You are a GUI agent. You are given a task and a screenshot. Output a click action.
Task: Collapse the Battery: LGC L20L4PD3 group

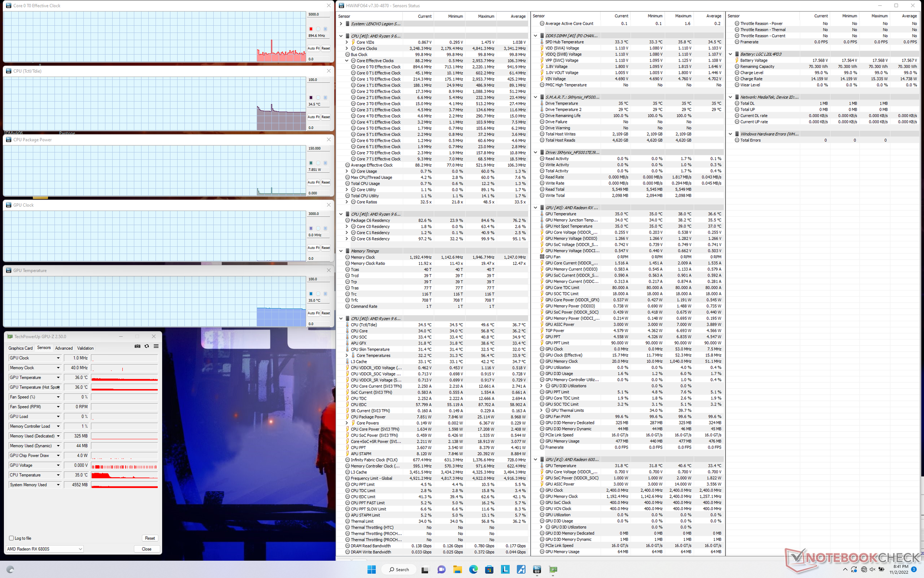(731, 54)
